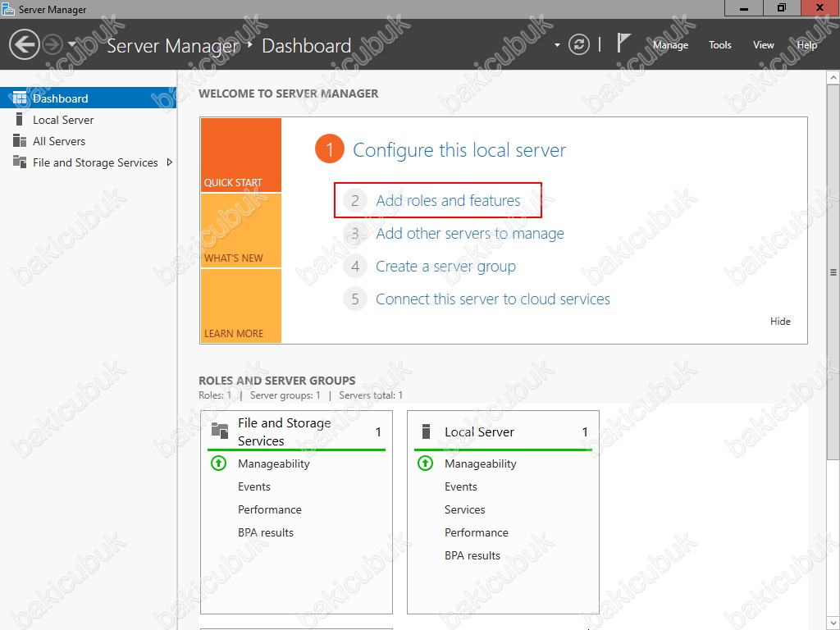
Task: Open Performance under File and Storage Services
Action: point(269,509)
